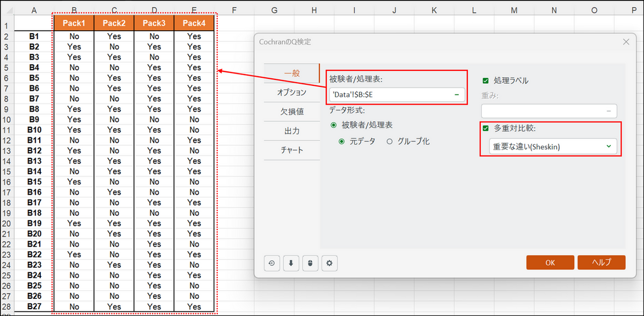Click range selector minus icon in 被験者/処理表 field
Image resolution: width=644 pixels, height=316 pixels.
457,94
